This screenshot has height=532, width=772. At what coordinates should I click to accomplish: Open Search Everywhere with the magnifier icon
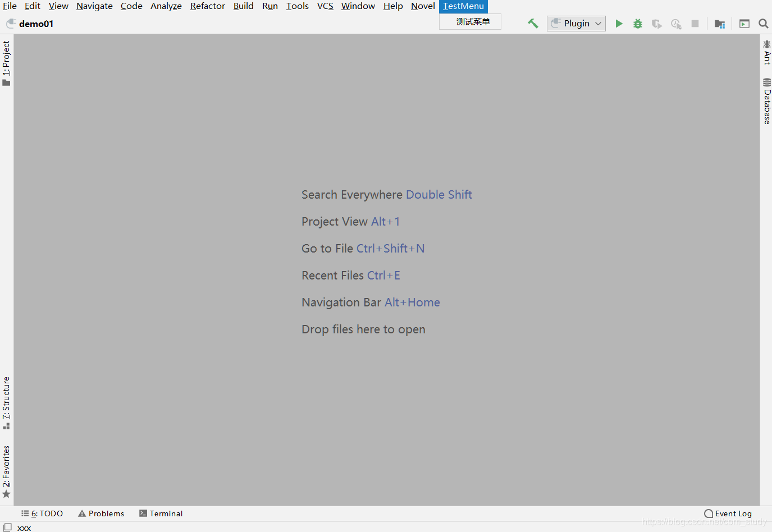[x=764, y=24]
